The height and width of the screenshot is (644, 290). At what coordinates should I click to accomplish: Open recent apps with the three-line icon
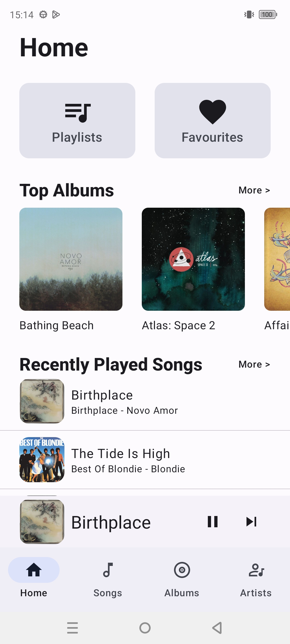(x=73, y=628)
